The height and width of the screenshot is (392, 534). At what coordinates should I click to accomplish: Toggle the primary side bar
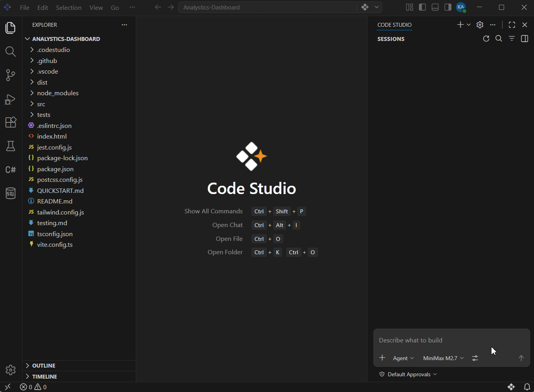(422, 7)
